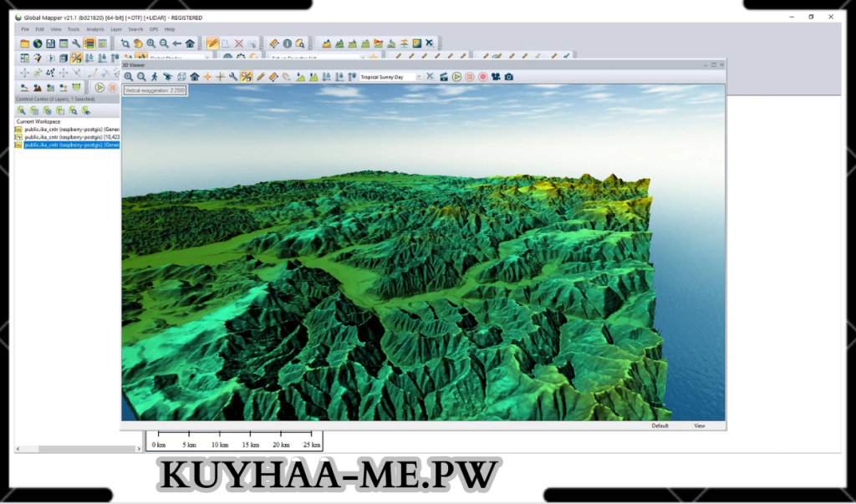Viewport: 856px width, 504px height.
Task: Click the red X delete icon in main toolbar
Action: pos(239,43)
